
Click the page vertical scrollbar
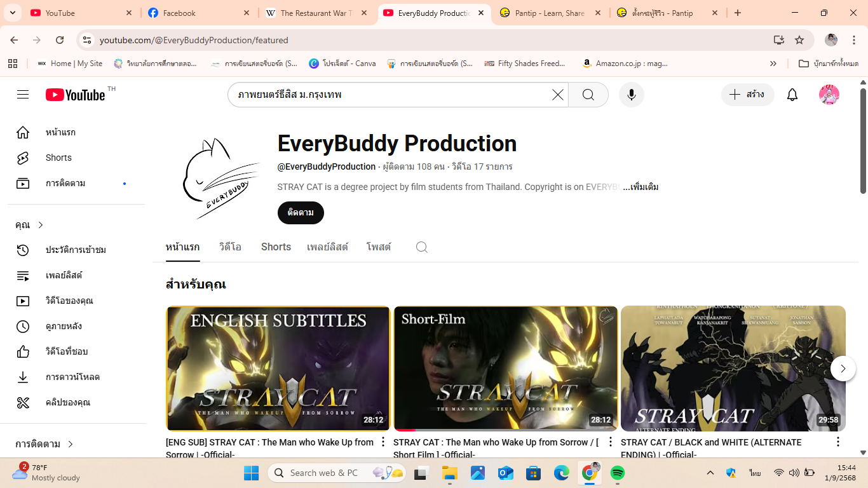pyautogui.click(x=863, y=141)
